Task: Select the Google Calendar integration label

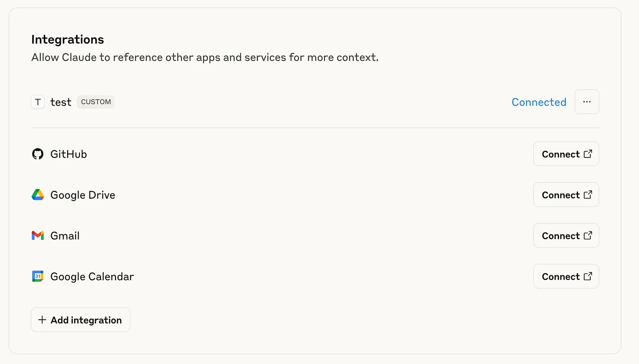Action: [92, 277]
